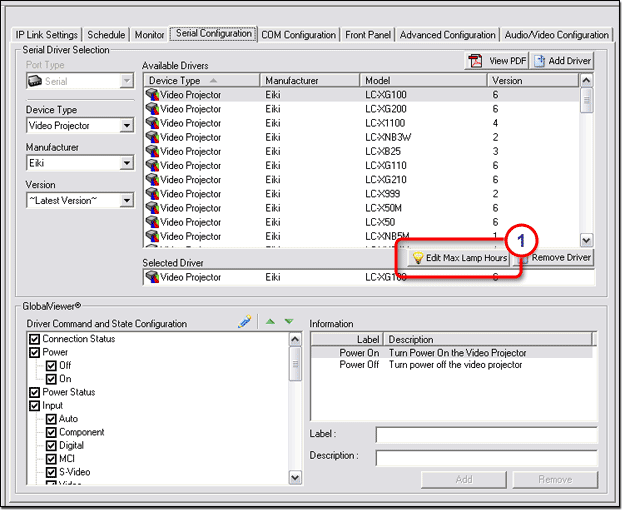Select LC-XG100 in Available Drivers list
The height and width of the screenshot is (517, 630).
(362, 95)
